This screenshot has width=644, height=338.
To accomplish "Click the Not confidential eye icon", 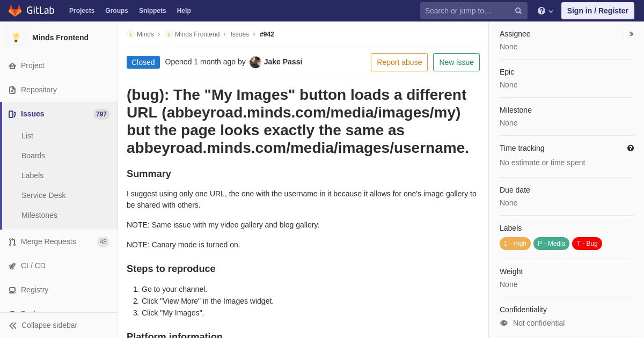I will click(504, 323).
